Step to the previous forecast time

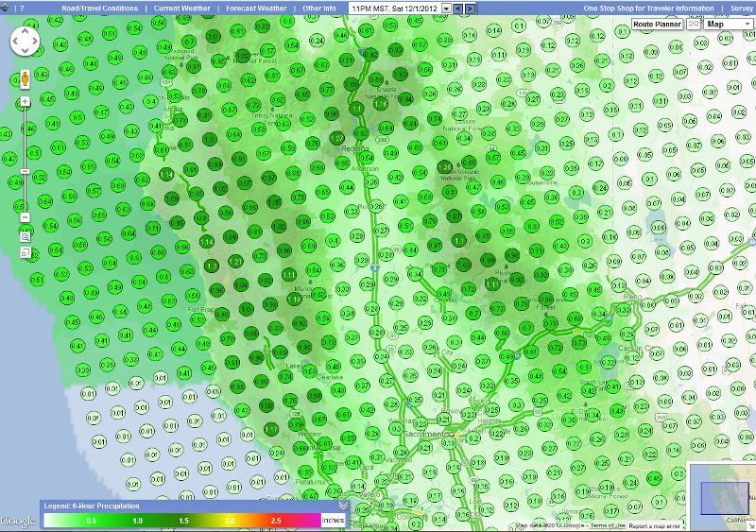[x=458, y=9]
